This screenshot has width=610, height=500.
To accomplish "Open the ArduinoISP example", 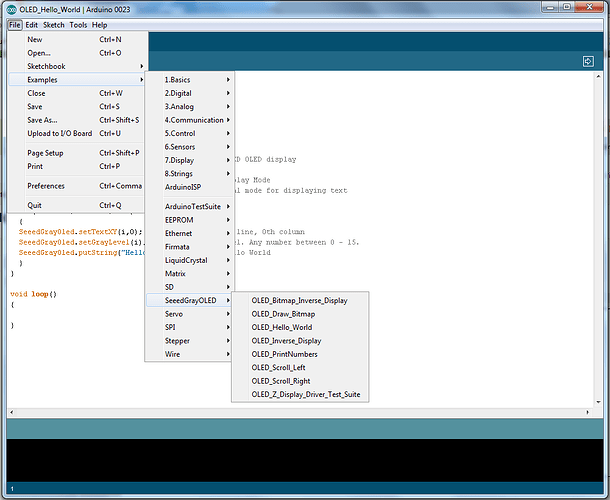I will [189, 187].
